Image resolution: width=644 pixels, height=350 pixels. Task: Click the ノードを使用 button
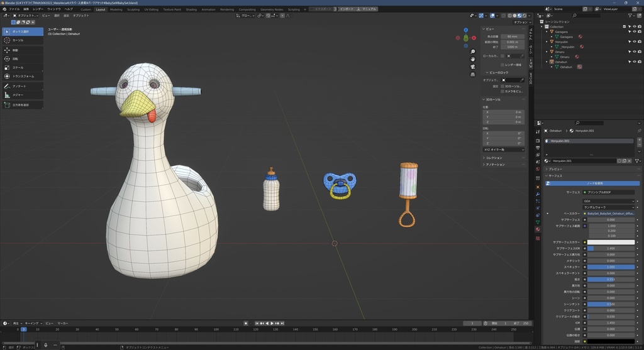tap(592, 183)
